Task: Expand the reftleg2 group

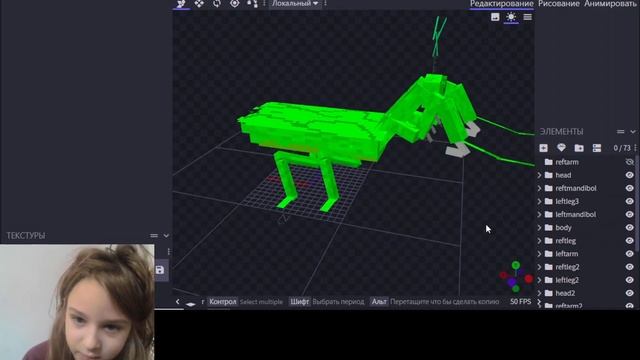Action: point(540,267)
